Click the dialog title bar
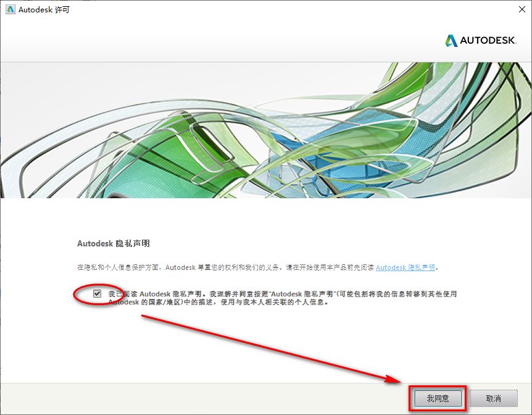The height and width of the screenshot is (415, 532). tap(247, 9)
